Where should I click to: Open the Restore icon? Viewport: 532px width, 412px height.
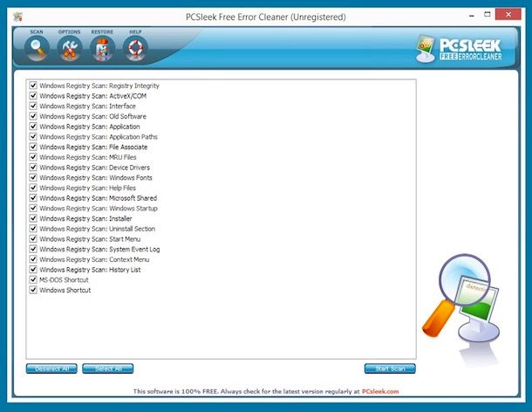[102, 49]
